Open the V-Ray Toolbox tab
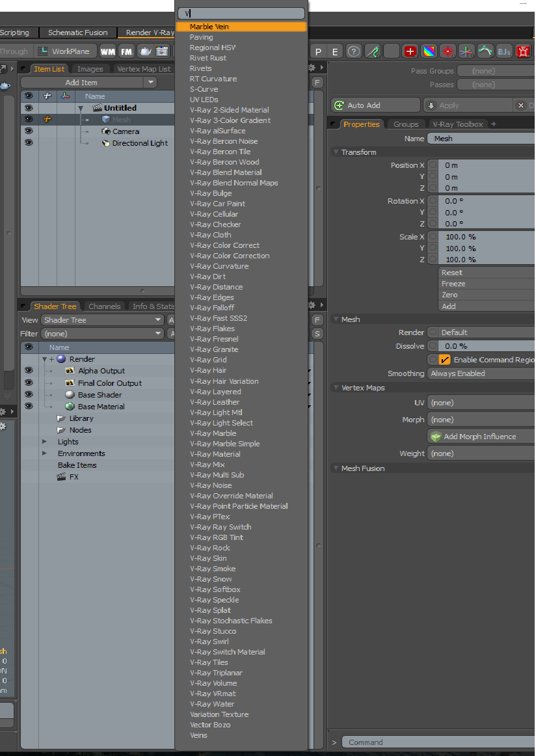 [x=457, y=124]
